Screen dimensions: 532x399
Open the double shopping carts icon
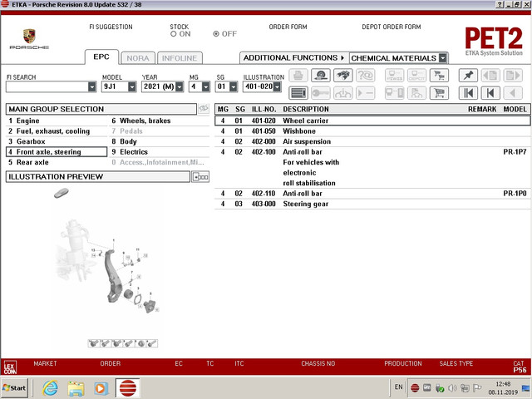pyautogui.click(x=439, y=76)
